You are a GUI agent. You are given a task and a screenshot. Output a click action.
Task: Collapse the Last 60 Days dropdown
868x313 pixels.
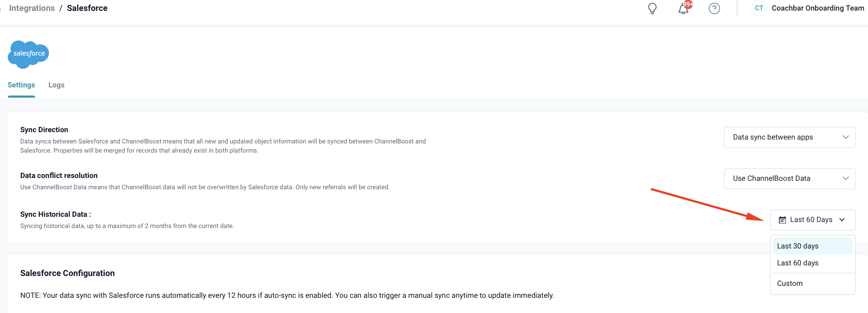click(842, 220)
